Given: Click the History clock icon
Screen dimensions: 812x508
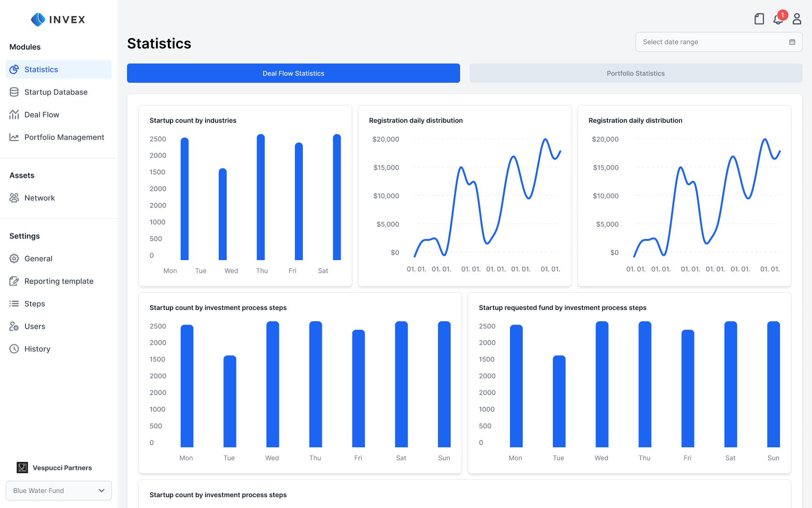Looking at the screenshot, I should (x=14, y=349).
